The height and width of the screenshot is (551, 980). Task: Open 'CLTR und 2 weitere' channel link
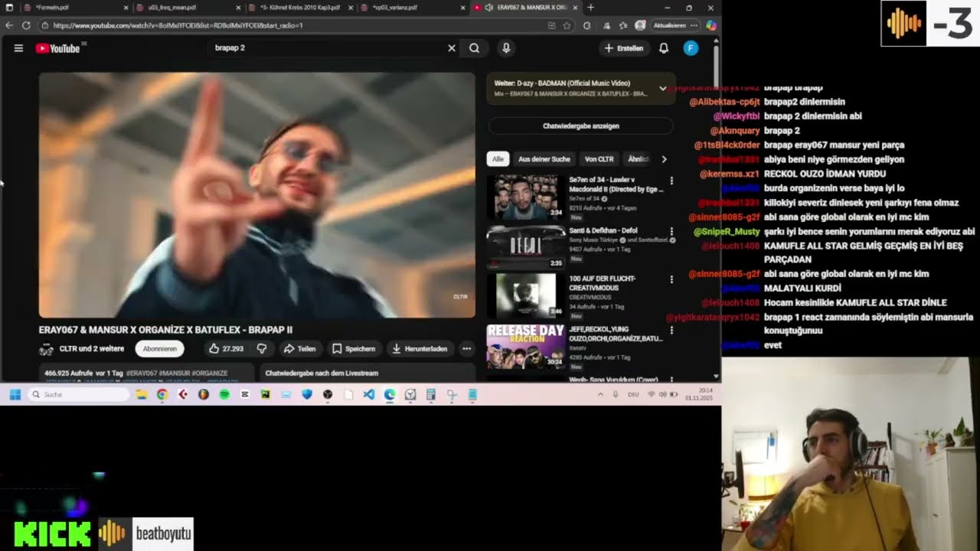[x=92, y=348]
